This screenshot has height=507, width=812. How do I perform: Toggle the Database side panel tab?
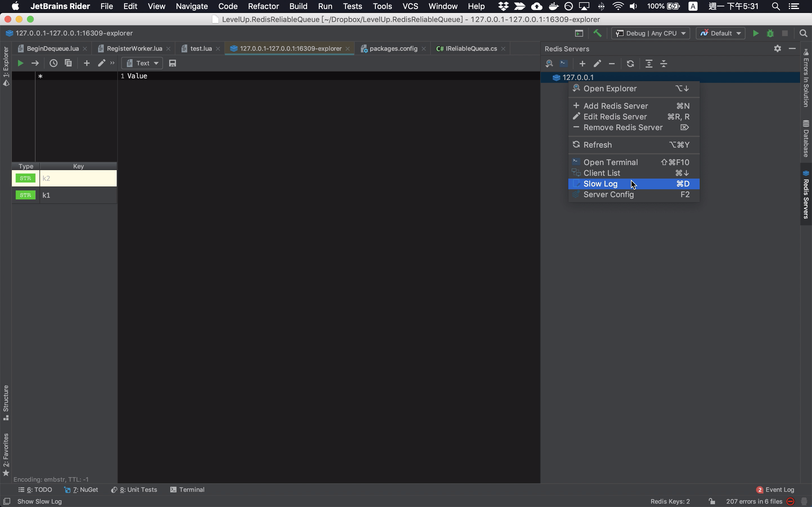pos(806,138)
